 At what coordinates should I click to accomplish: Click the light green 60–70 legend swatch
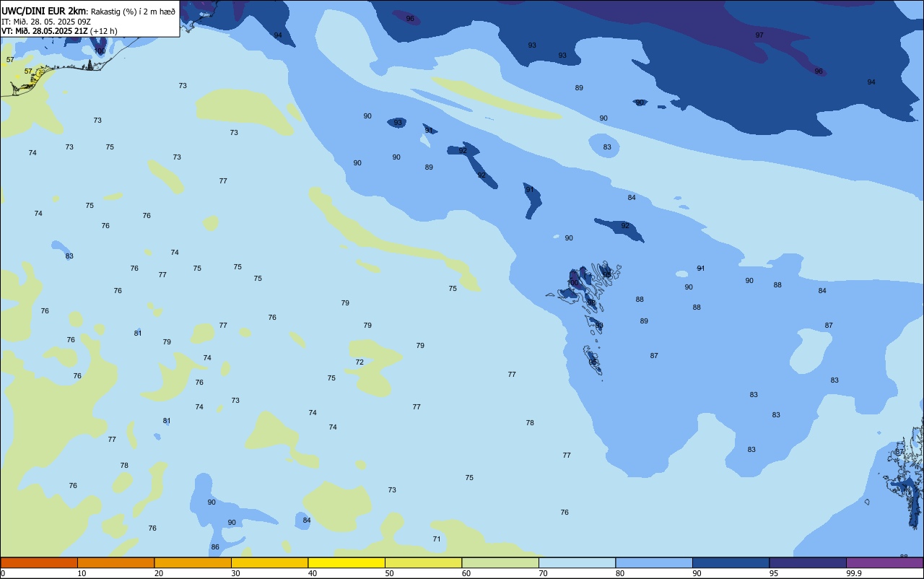(500, 562)
